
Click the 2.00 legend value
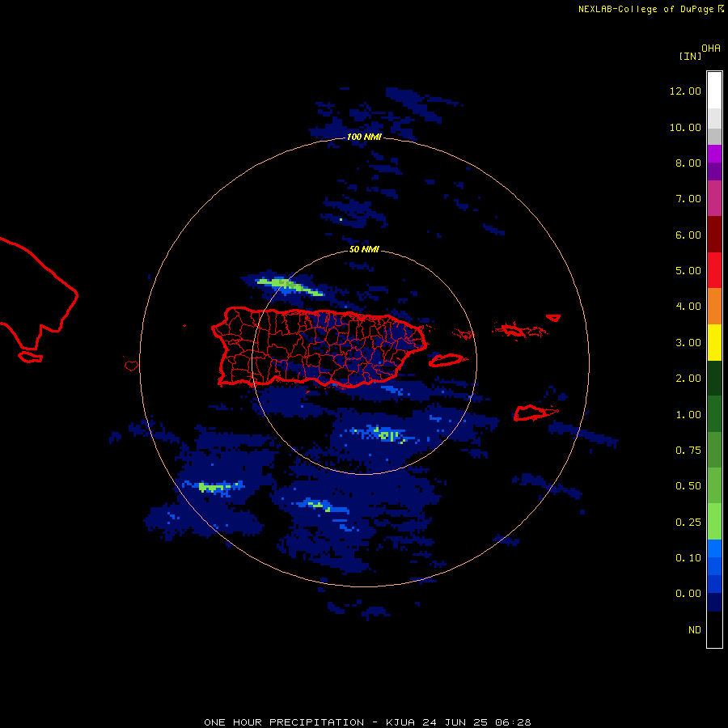(688, 379)
